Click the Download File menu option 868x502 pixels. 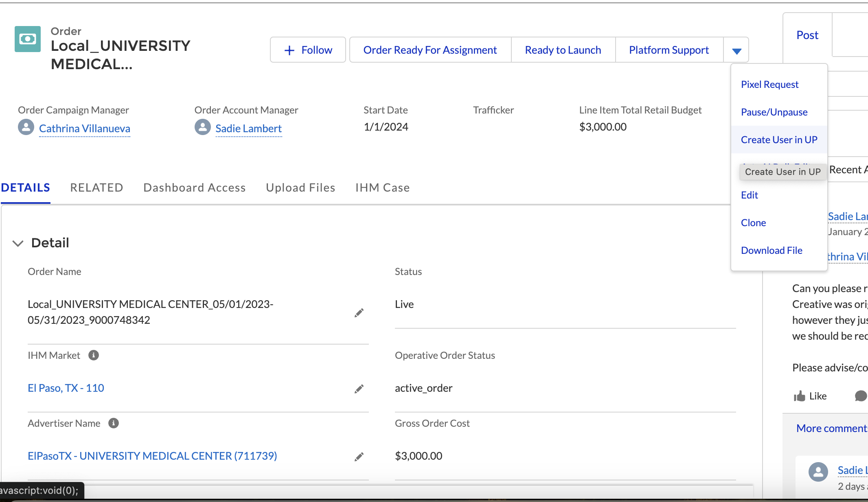tap(772, 250)
